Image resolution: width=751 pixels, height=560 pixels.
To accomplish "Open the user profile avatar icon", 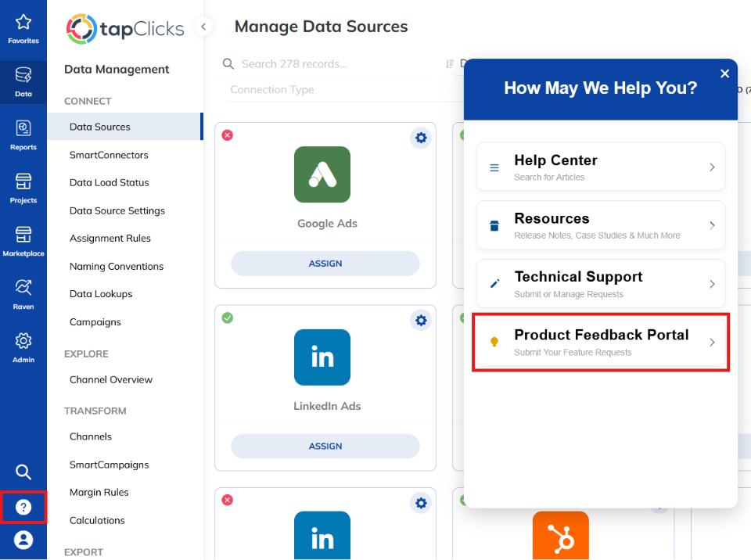I will pos(23,540).
